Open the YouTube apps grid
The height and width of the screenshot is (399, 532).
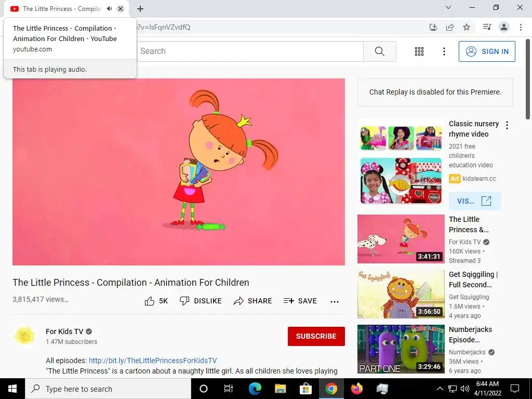pos(419,51)
